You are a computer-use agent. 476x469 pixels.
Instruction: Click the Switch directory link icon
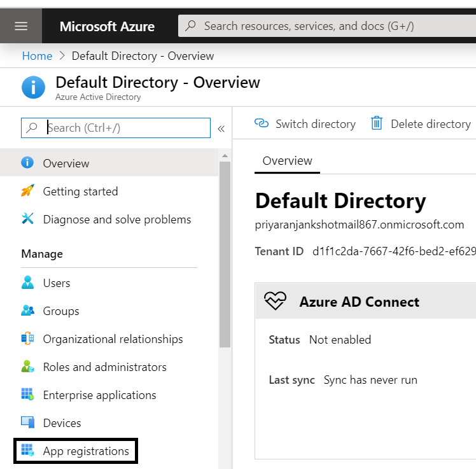(262, 123)
